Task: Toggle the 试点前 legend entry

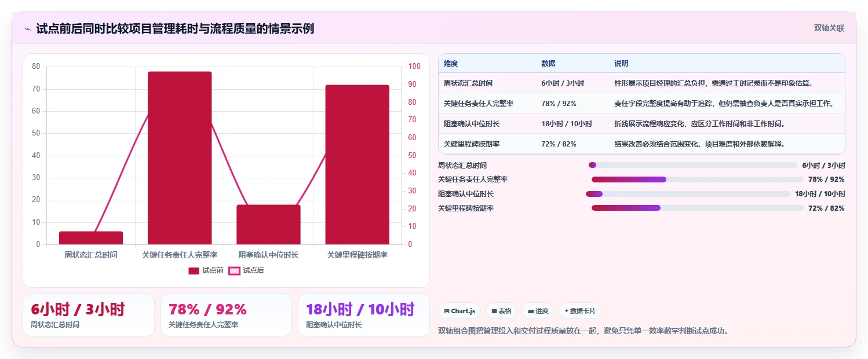Action: [x=206, y=270]
